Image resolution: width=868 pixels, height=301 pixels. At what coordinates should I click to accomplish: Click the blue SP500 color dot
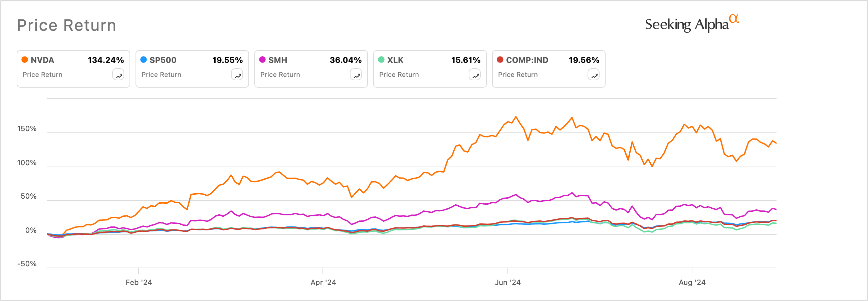click(x=144, y=60)
